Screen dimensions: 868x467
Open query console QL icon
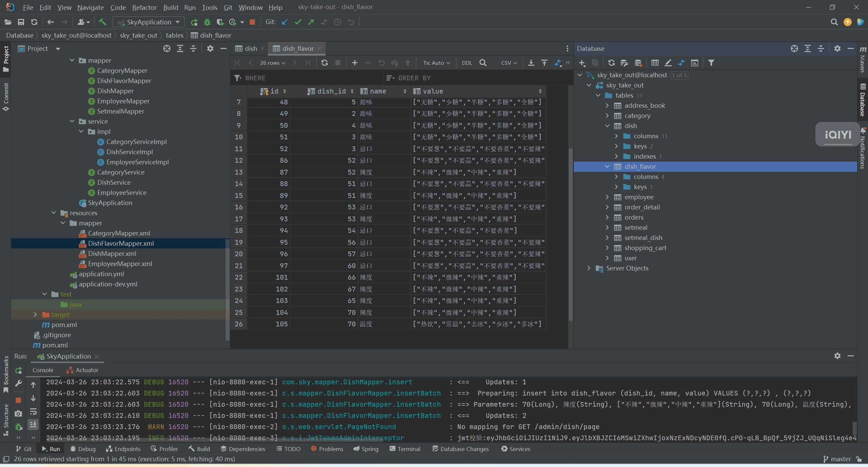click(x=695, y=63)
